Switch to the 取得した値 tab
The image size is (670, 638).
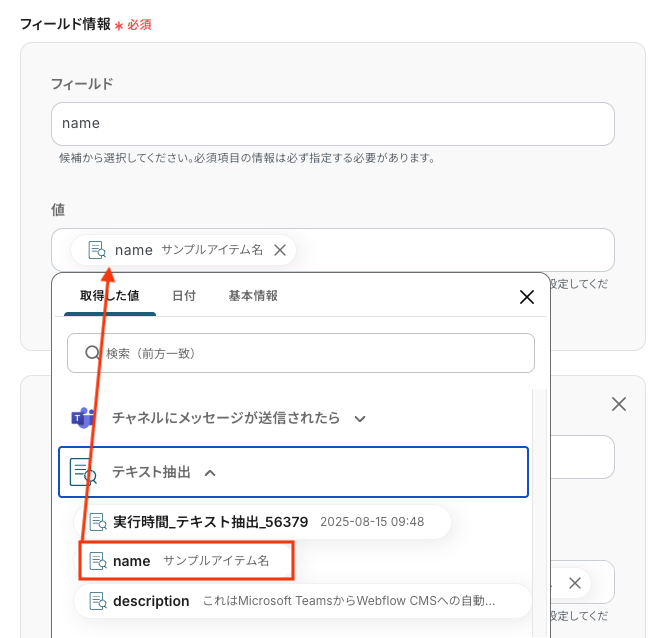point(110,296)
